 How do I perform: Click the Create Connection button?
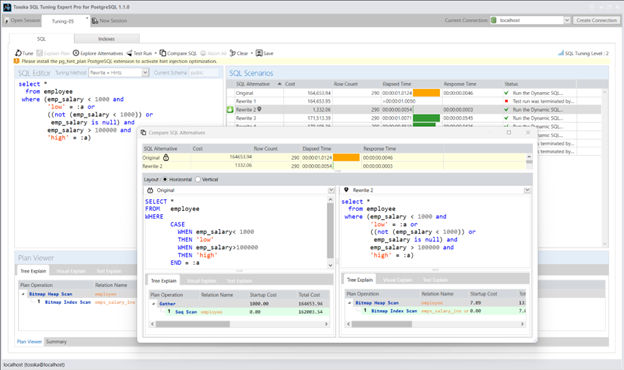[x=596, y=20]
